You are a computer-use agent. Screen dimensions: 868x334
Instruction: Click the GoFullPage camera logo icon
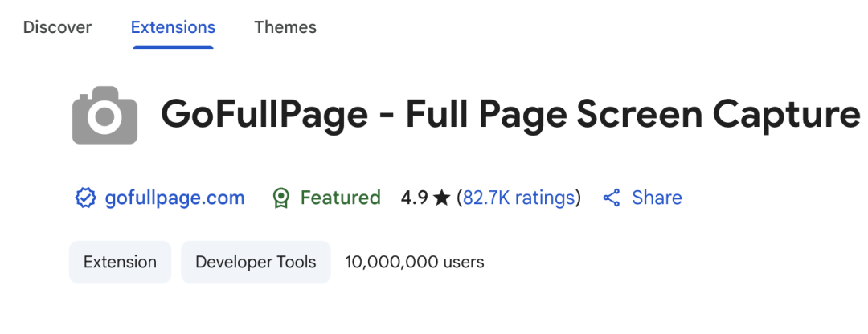[x=104, y=116]
